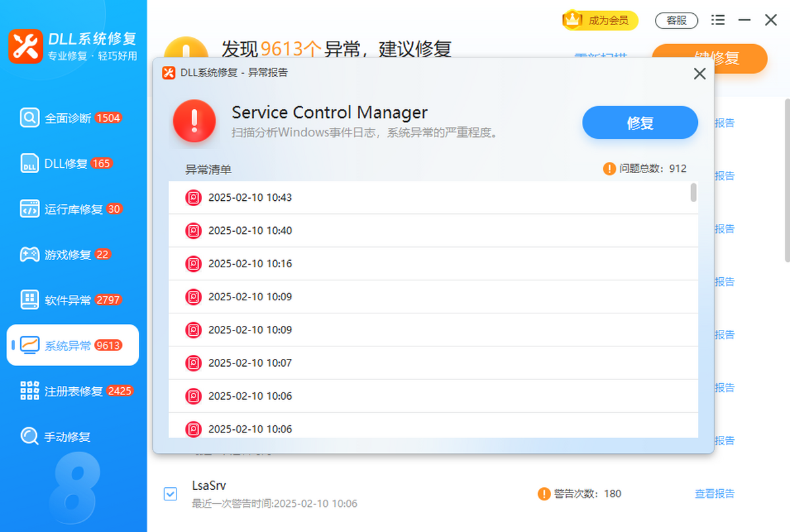Click the DLL系统修复 wrench logo
Image resolution: width=790 pixels, height=532 pixels.
pos(26,46)
